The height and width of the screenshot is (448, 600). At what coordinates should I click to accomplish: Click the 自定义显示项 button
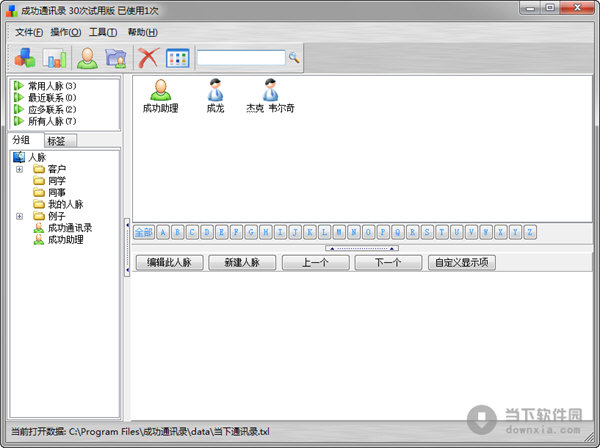point(462,262)
